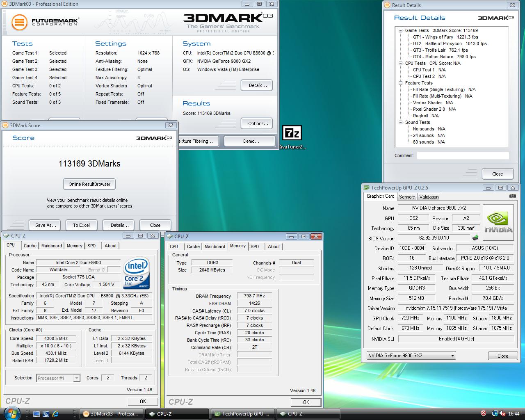Close the 3DMark Score dialog with Close button
Viewport: 525px width, 420px height.
click(155, 225)
